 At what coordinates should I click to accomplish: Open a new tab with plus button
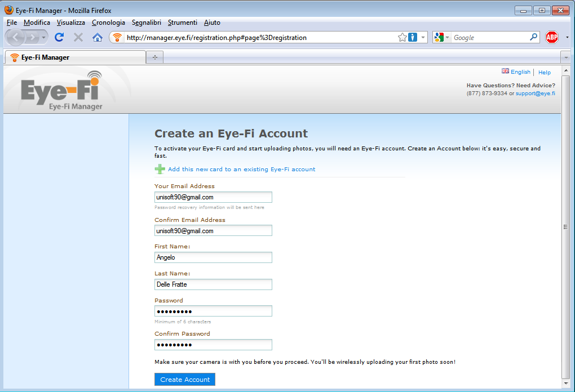click(155, 57)
